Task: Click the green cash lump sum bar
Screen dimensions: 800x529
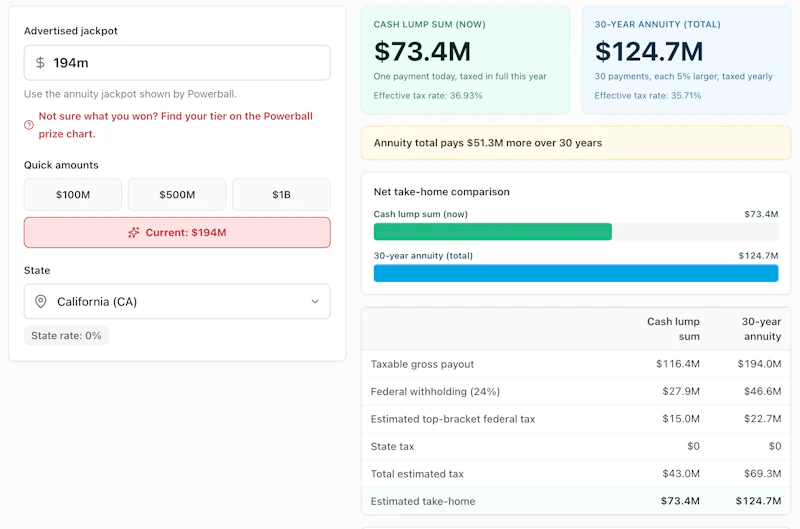Action: click(x=492, y=232)
